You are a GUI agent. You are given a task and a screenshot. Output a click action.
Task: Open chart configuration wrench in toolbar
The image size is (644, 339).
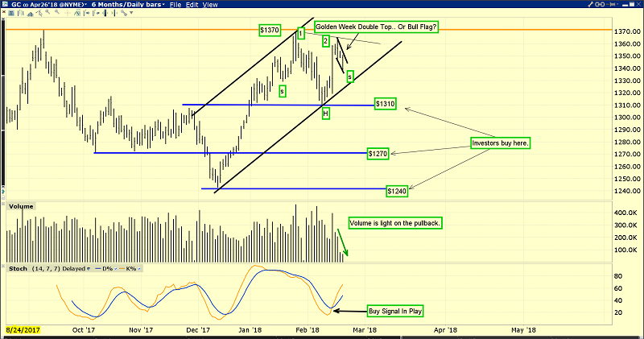[x=124, y=13]
